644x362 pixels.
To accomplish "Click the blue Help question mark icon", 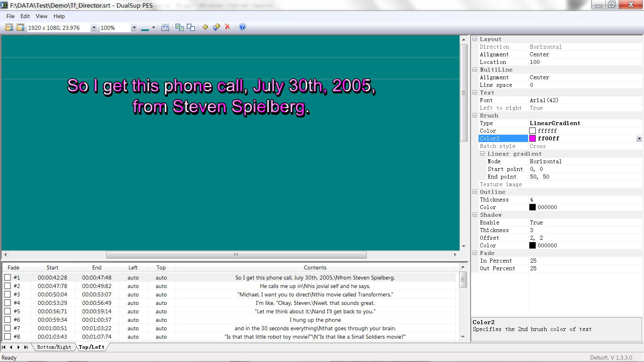I will (242, 27).
